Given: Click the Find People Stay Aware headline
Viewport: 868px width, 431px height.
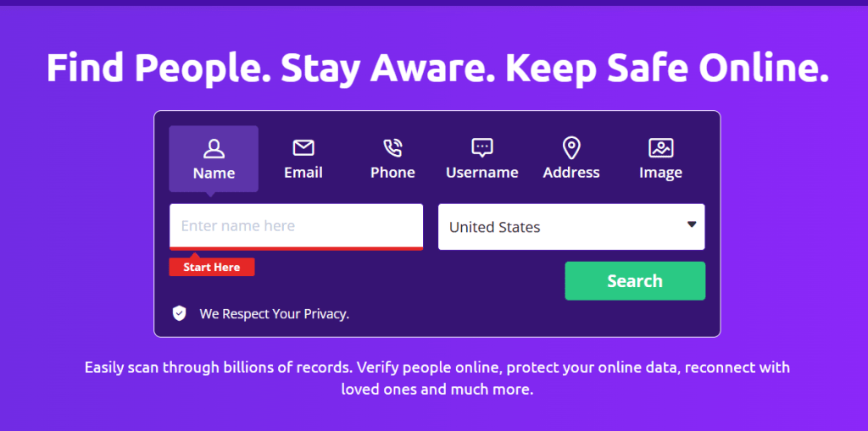Looking at the screenshot, I should point(437,67).
